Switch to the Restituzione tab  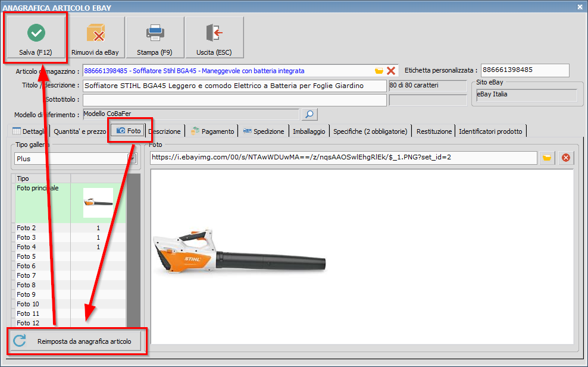(434, 131)
